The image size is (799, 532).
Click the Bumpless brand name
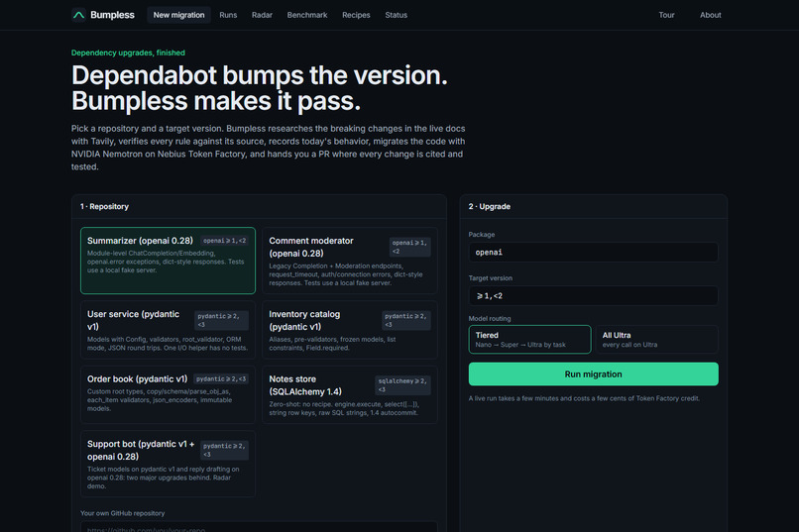point(112,15)
